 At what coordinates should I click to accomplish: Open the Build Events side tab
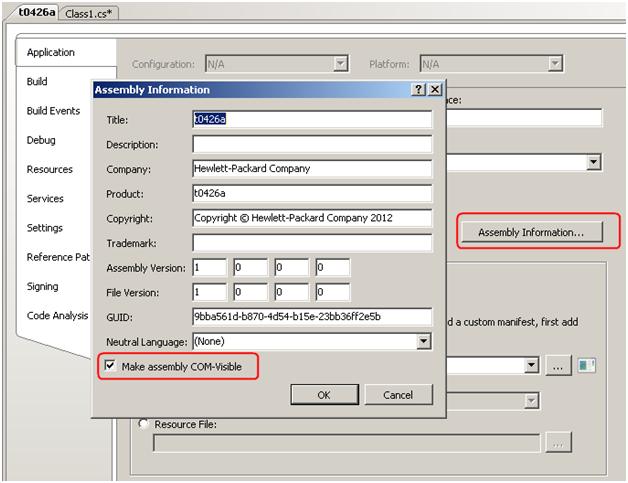(x=53, y=111)
